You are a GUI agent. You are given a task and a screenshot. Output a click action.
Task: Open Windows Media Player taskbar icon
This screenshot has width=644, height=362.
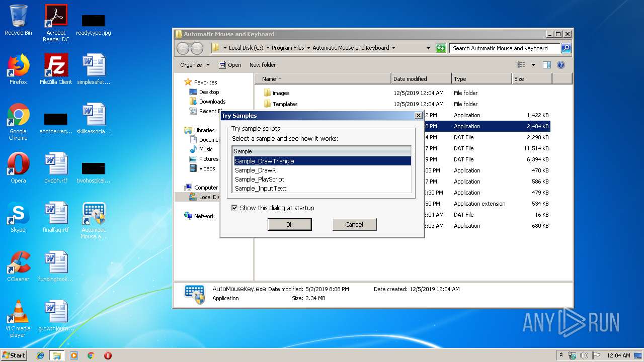pyautogui.click(x=74, y=355)
